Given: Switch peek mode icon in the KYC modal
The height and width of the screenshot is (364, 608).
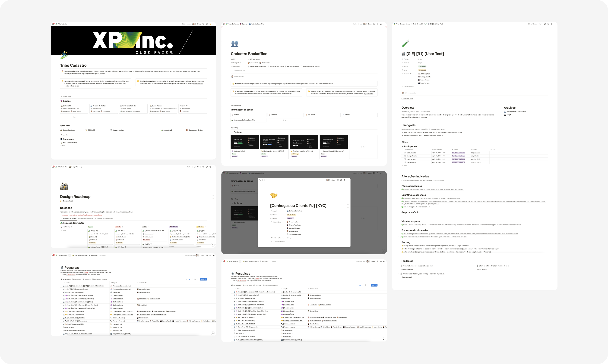Looking at the screenshot, I should (263, 180).
